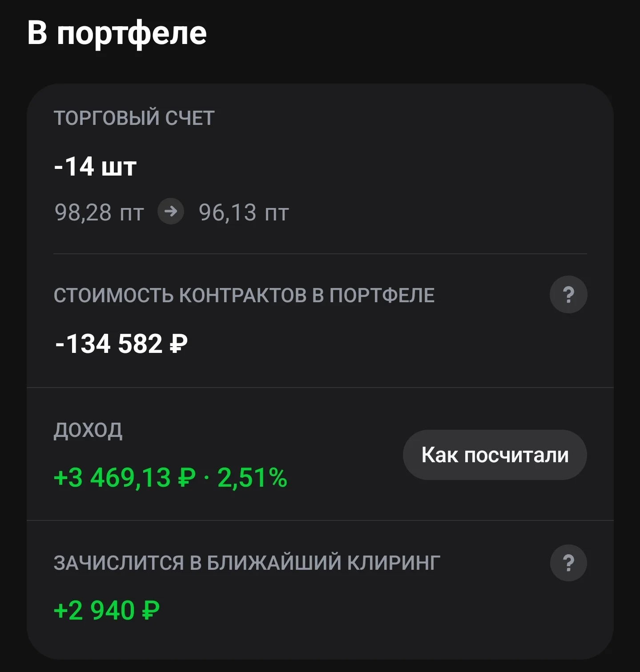Viewport: 640px width, 672px height.
Task: Tap the +2 940 clearing amount
Action: [x=94, y=610]
